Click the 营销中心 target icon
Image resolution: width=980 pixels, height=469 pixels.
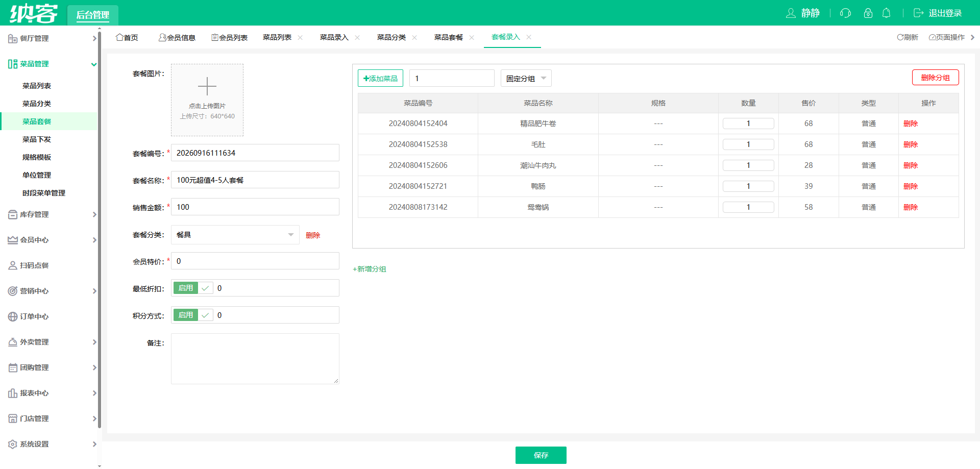13,291
